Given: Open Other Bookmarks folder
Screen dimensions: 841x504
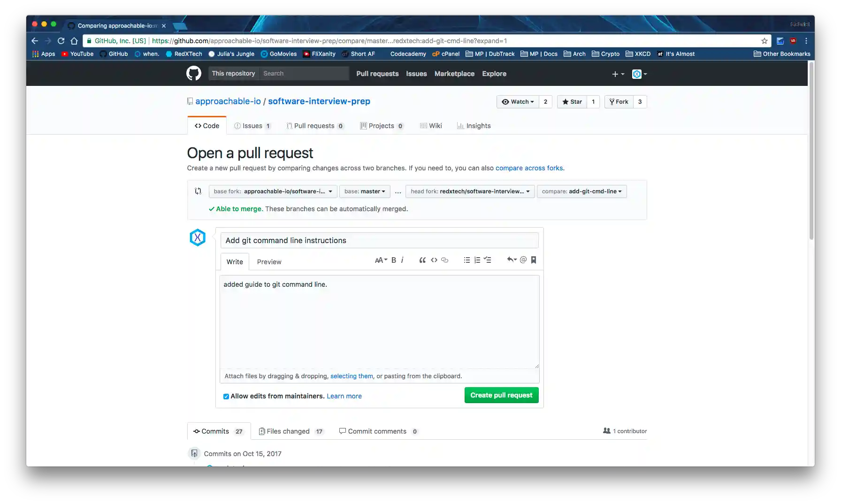Looking at the screenshot, I should 782,54.
